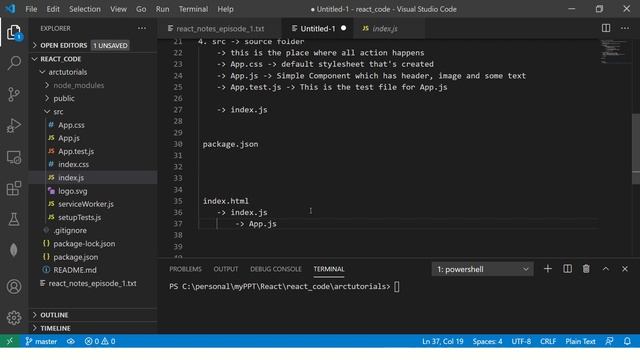
Task: Open package.json in the explorer
Action: point(93,257)
